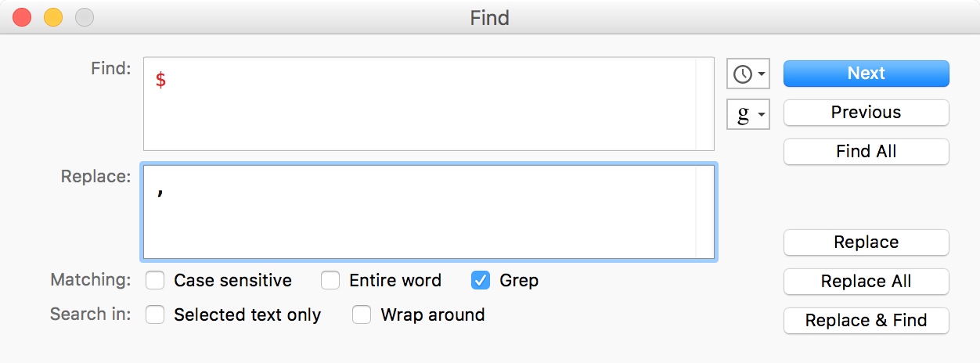Check Selected text only option
Viewport: 980px width, 363px height.
point(155,315)
